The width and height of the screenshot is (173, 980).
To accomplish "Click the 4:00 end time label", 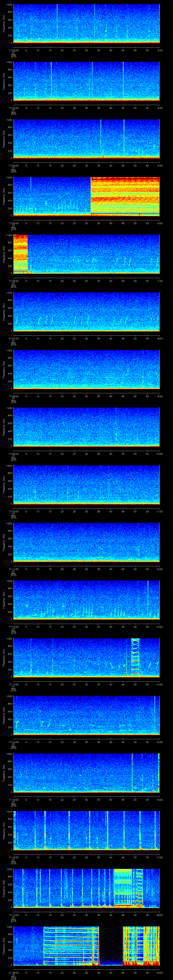I will pyautogui.click(x=160, y=108).
